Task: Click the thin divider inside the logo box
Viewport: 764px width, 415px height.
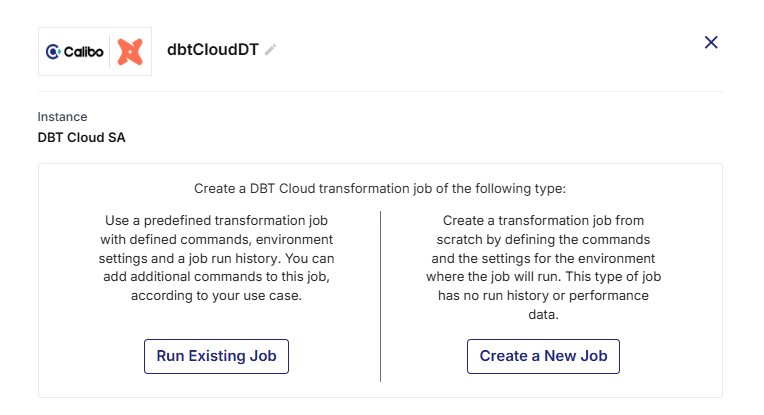Action: coord(110,51)
